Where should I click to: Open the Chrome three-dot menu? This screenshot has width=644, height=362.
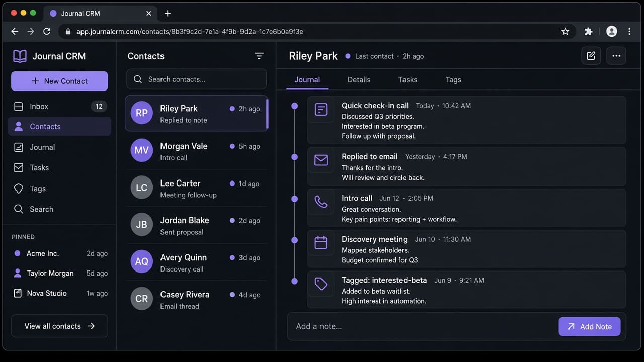tap(629, 31)
